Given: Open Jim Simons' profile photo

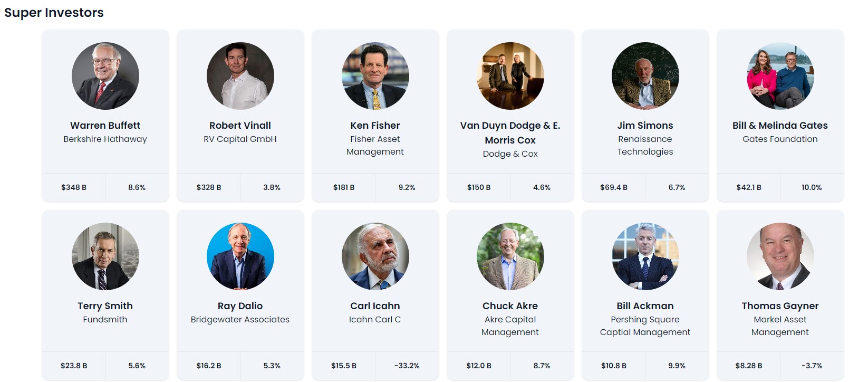Looking at the screenshot, I should click(x=645, y=76).
